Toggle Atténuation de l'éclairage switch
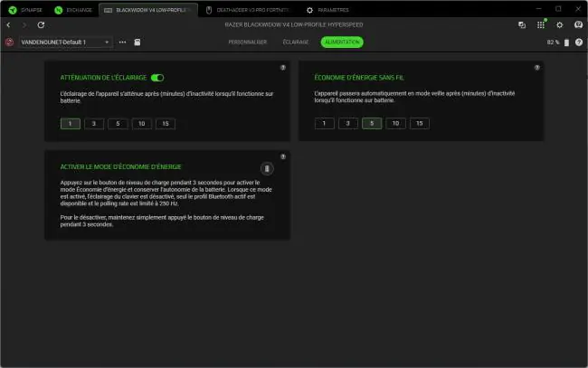 click(157, 78)
